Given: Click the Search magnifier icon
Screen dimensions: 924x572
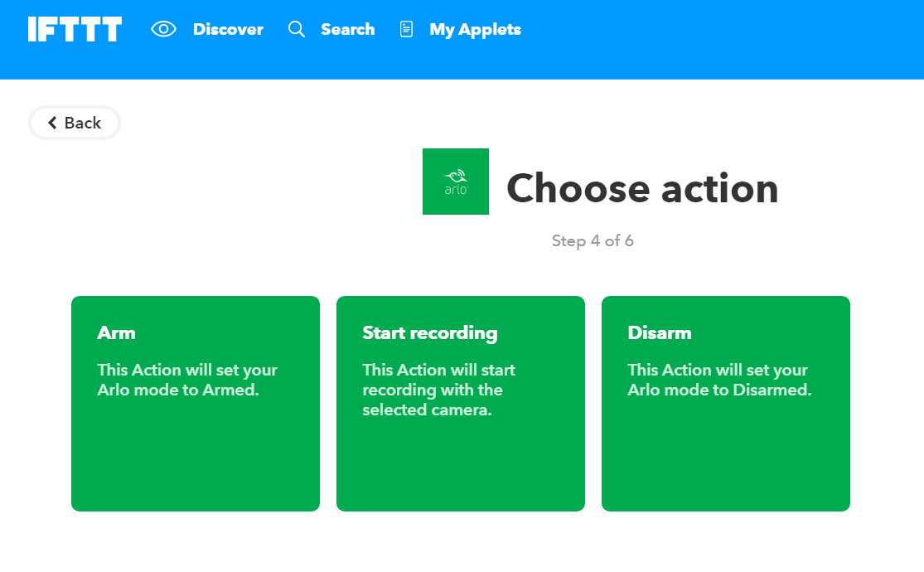Looking at the screenshot, I should point(297,29).
